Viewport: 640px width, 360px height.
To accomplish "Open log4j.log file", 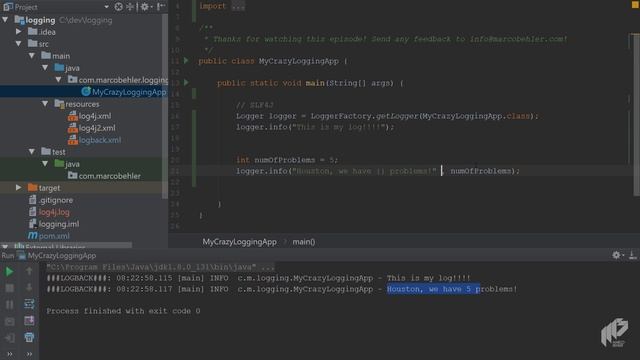I will (x=49, y=212).
